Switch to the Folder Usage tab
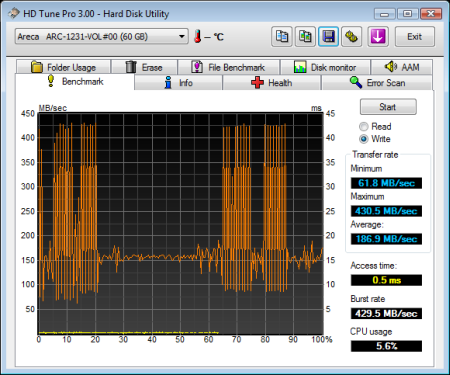The width and height of the screenshot is (450, 375). [63, 67]
